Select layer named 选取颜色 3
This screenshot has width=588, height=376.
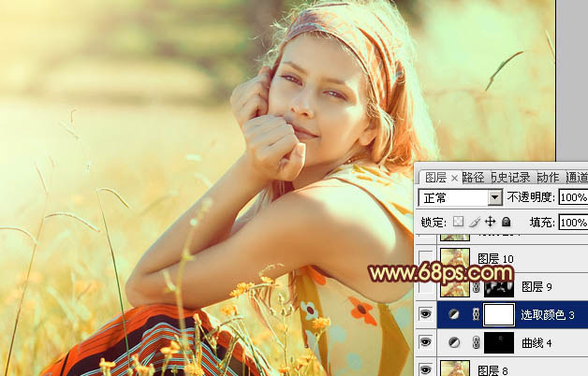tap(547, 315)
